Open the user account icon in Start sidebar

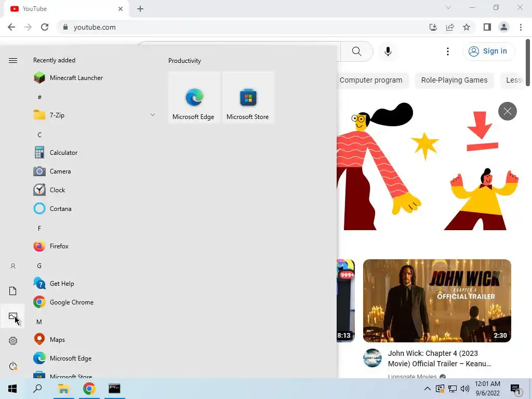pyautogui.click(x=13, y=266)
